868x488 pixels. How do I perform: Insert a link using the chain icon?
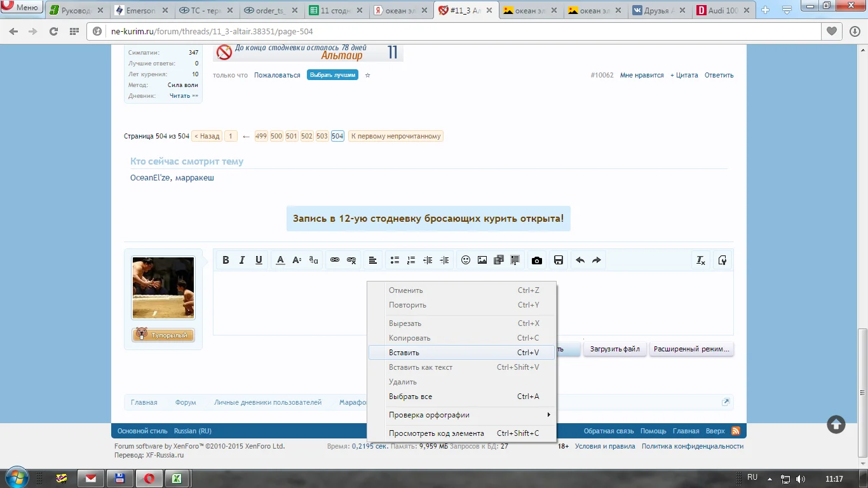[x=335, y=261]
